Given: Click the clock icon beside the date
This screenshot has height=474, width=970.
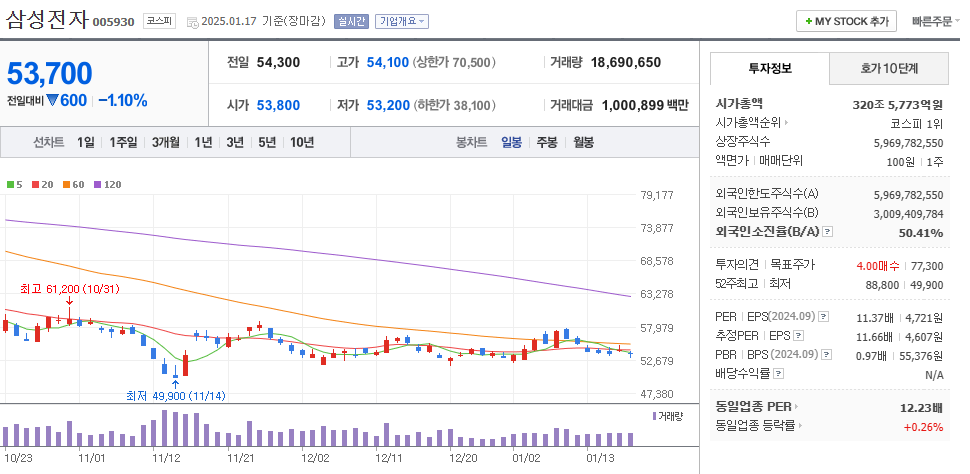Looking at the screenshot, I should pos(192,22).
